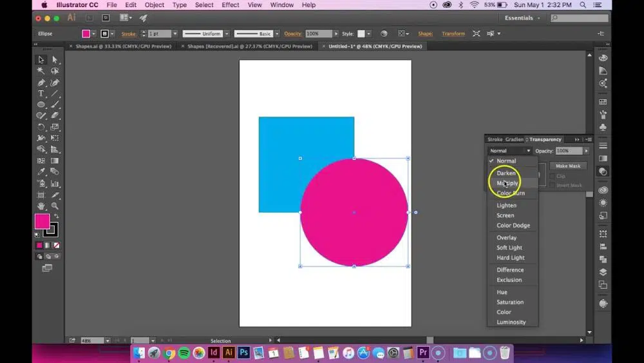Viewport: 644px width, 363px height.
Task: Open the Uniform stroke profile dropdown
Action: coord(225,34)
